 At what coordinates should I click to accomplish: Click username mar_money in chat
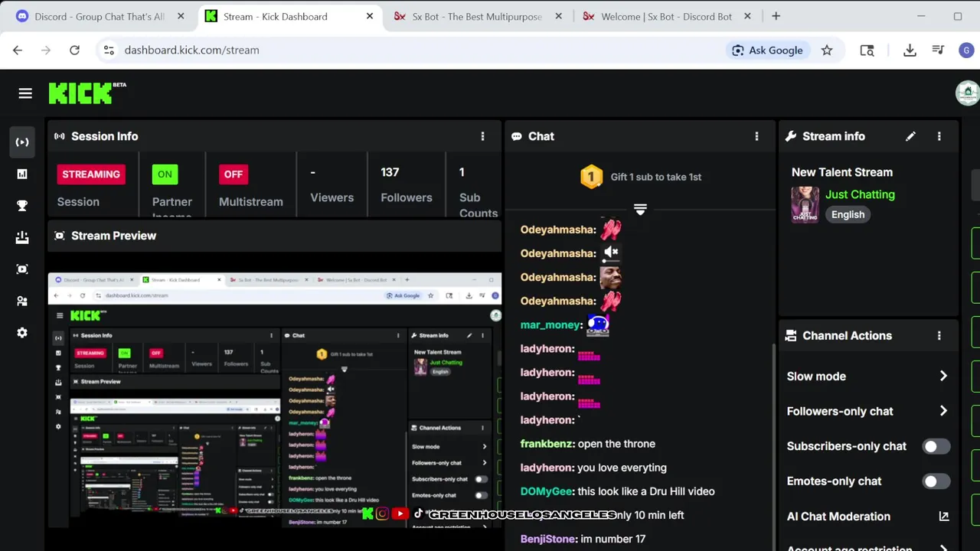tap(550, 325)
